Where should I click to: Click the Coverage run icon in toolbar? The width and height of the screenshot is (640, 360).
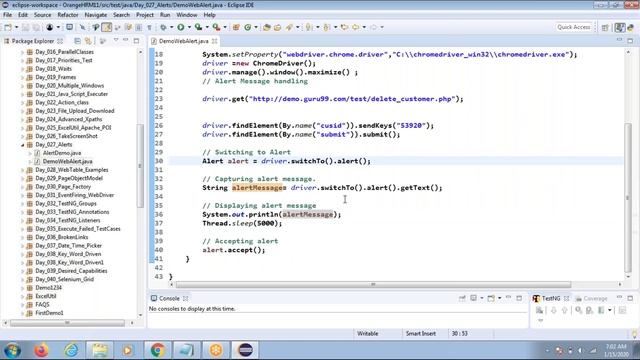[x=198, y=27]
